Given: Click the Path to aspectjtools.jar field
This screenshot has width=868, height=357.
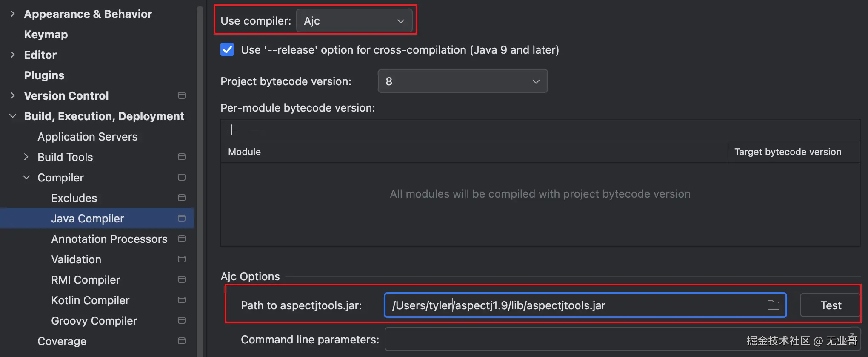Looking at the screenshot, I should coord(574,305).
